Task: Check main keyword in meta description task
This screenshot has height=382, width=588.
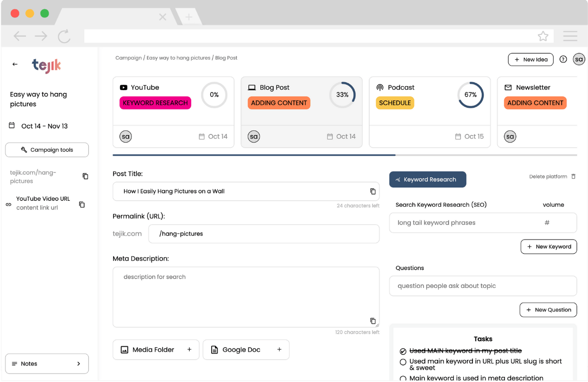Action: tap(403, 379)
